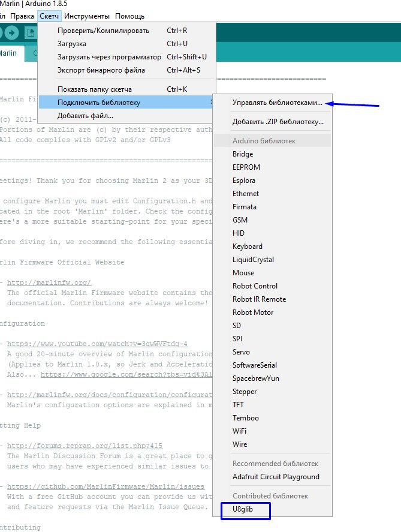
Task: Choose Проверить/Компилировать menu entry
Action: [x=127, y=31]
